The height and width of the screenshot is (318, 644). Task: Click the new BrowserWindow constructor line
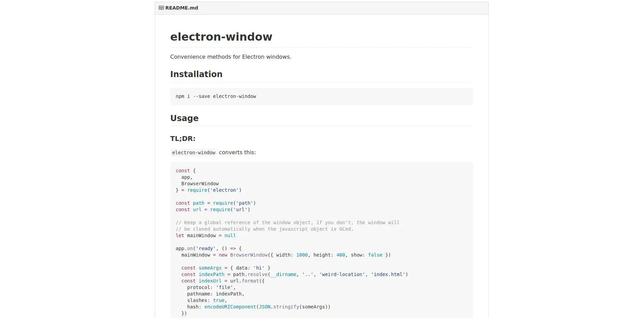pyautogui.click(x=286, y=255)
